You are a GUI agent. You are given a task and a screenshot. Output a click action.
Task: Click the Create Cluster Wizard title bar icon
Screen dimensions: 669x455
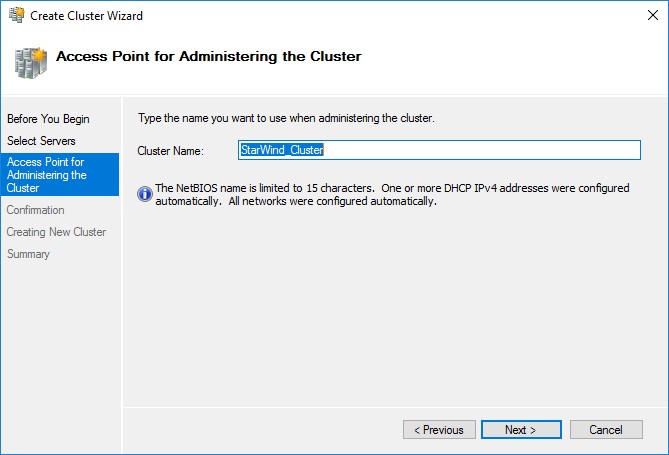coord(14,15)
